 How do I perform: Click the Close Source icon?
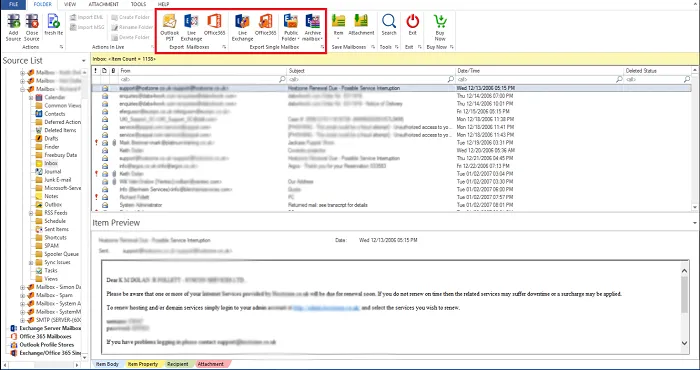(32, 21)
